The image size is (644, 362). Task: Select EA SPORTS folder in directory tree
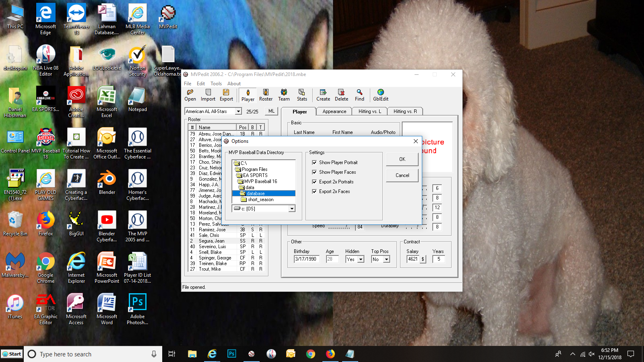252,175
